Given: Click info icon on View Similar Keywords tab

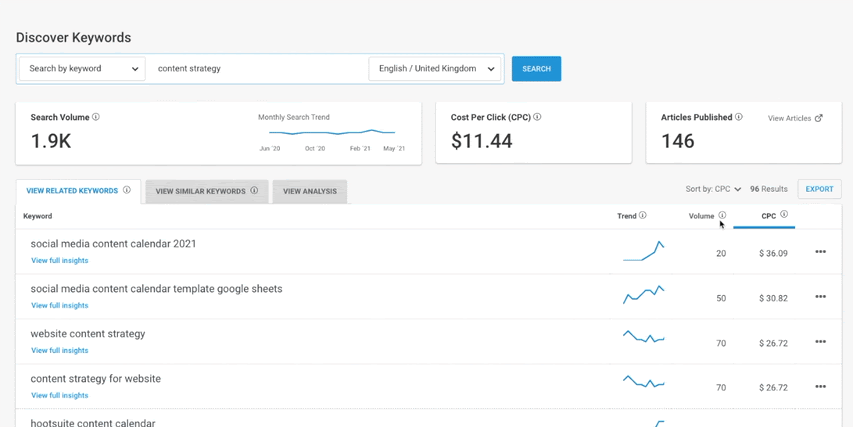Looking at the screenshot, I should coord(254,191).
